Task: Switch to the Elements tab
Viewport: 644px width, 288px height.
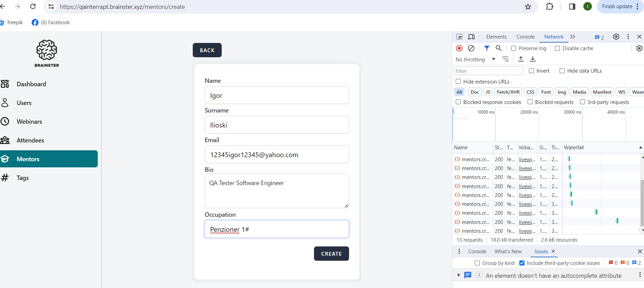Action: [496, 37]
